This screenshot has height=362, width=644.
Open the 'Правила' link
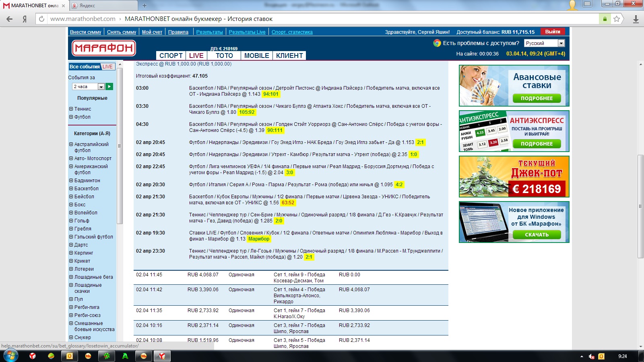tap(178, 32)
